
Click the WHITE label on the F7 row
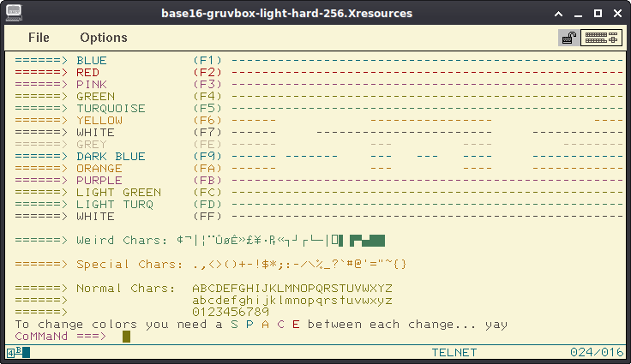[96, 133]
